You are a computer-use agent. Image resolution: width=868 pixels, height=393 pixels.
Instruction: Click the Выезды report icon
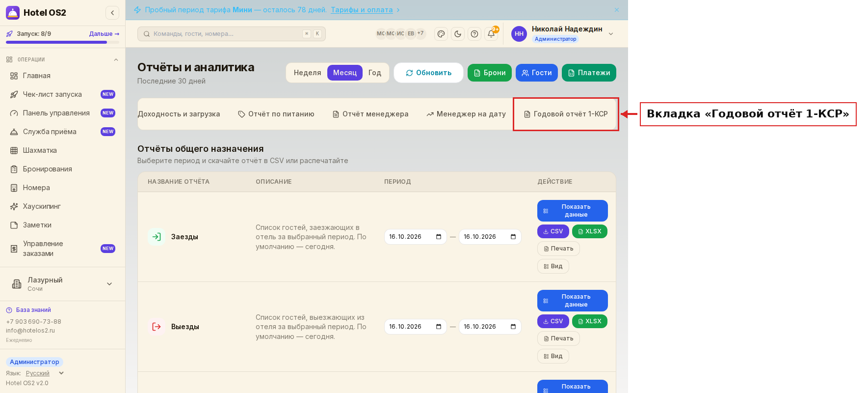click(157, 327)
